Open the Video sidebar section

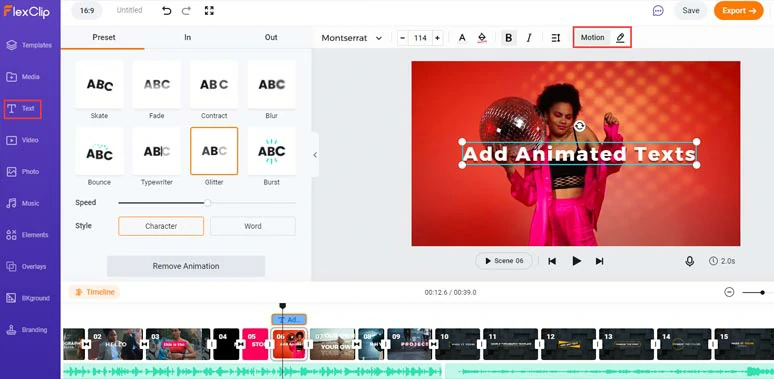[x=23, y=140]
